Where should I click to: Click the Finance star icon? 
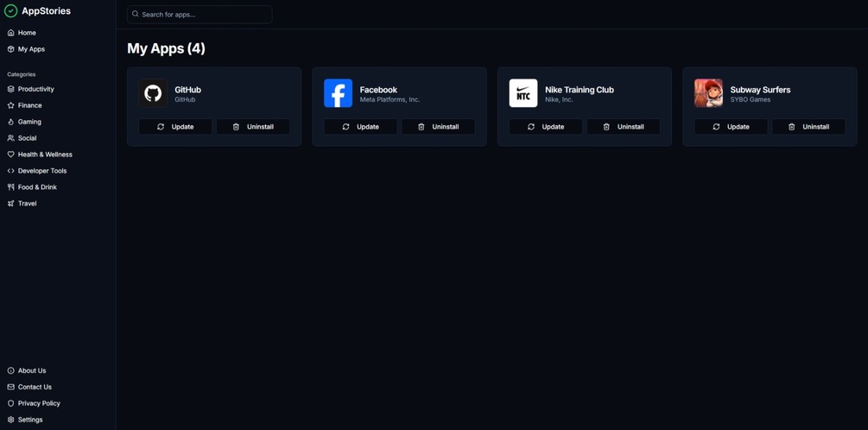click(10, 105)
